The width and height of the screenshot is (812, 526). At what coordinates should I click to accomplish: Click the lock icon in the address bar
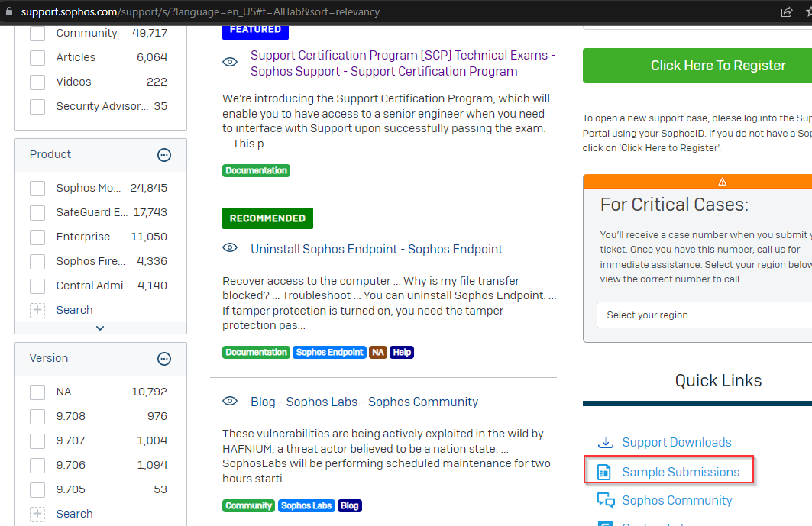9,11
